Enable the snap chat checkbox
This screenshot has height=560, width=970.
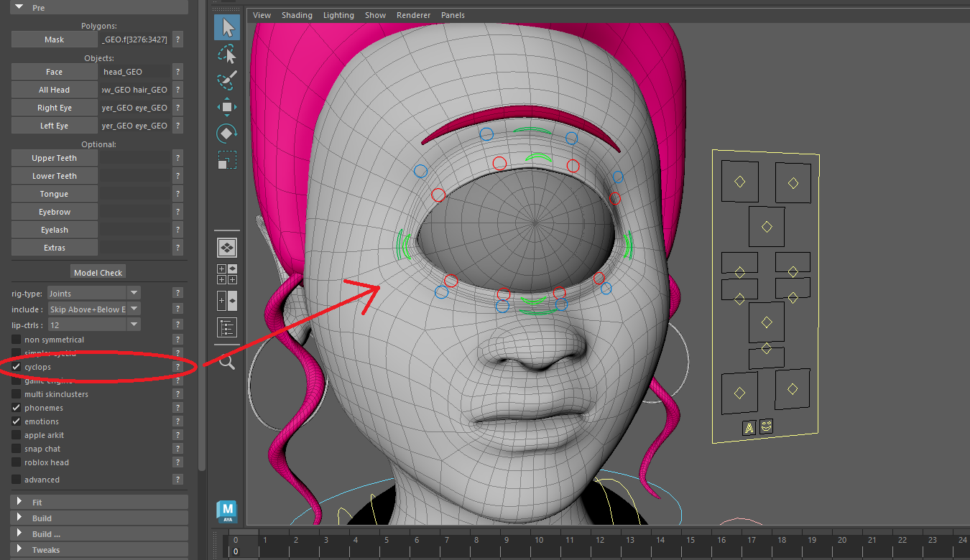16,449
